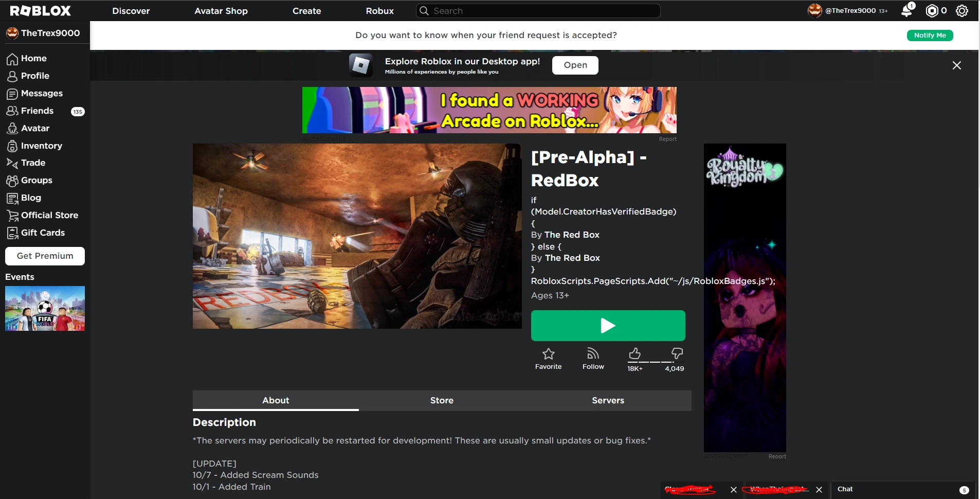
Task: Focus the Search input field
Action: (538, 11)
